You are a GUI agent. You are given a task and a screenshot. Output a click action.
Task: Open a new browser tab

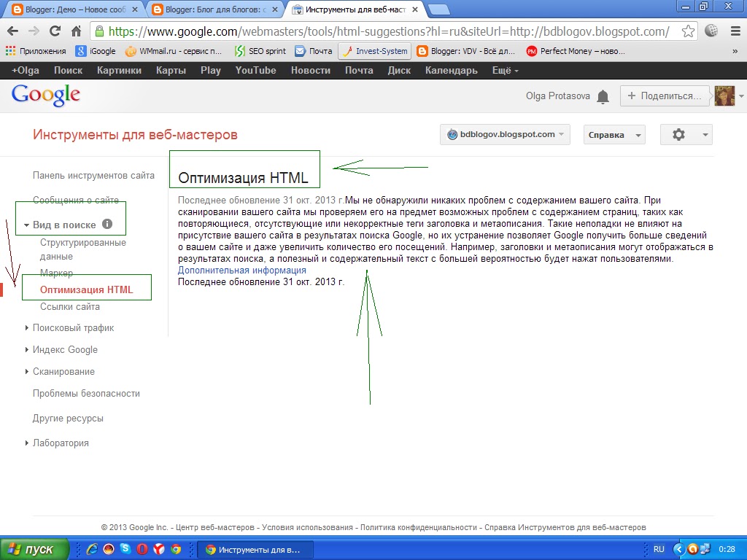point(438,9)
